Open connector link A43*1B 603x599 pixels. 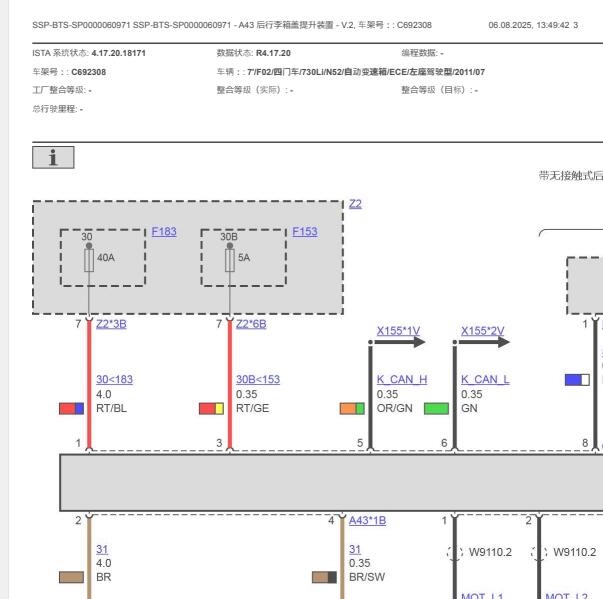[367, 521]
